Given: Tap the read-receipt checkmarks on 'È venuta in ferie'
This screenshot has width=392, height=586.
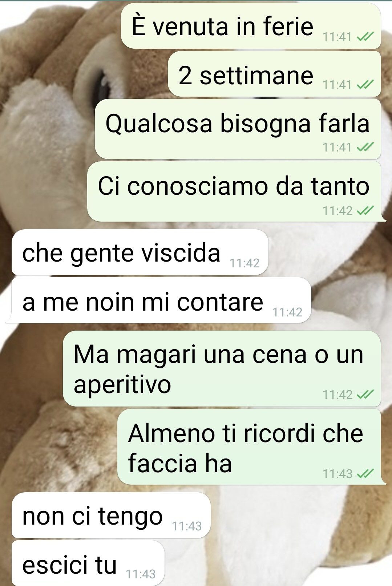Looking at the screenshot, I should (365, 37).
